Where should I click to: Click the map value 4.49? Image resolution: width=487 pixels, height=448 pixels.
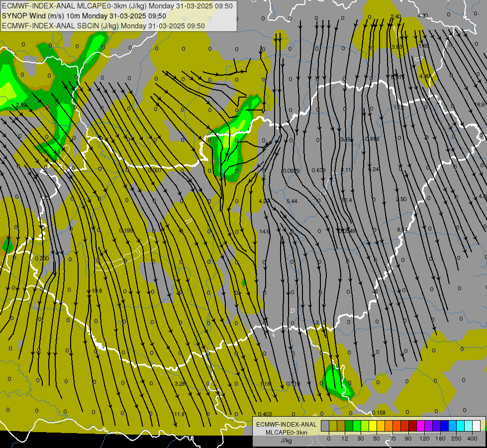(425, 76)
